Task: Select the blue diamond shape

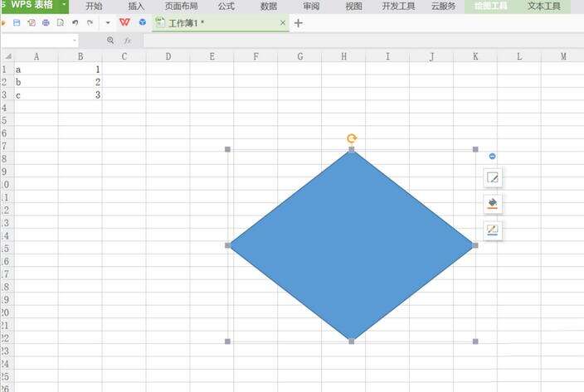Action: 352,245
